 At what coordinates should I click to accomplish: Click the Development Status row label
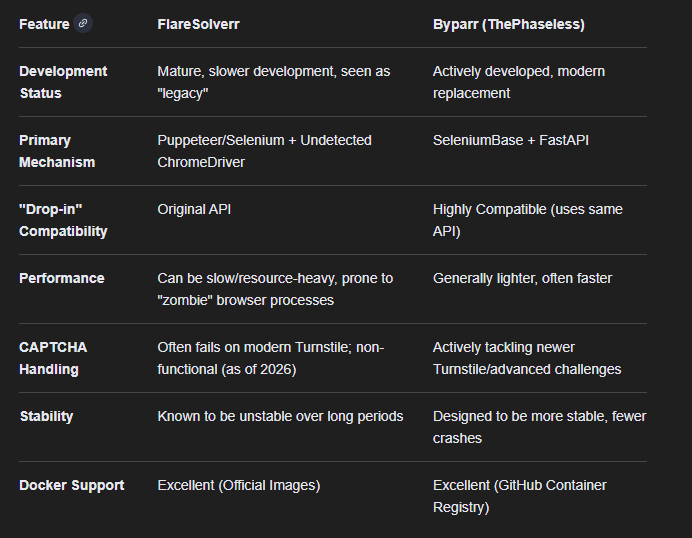[x=63, y=82]
